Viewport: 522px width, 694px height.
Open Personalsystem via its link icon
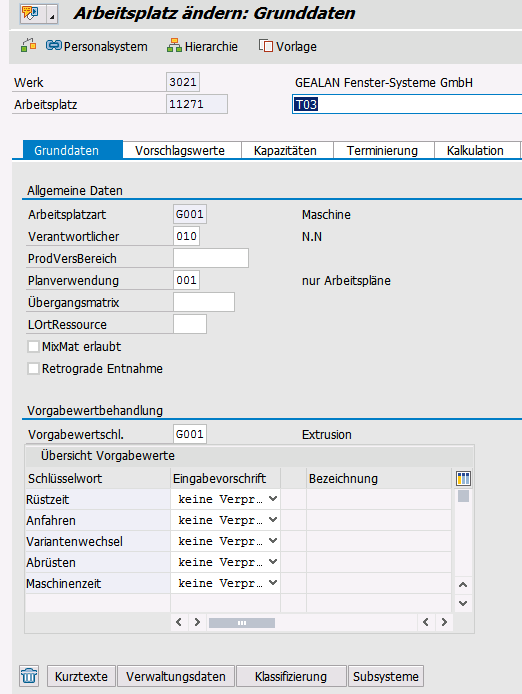[x=54, y=46]
